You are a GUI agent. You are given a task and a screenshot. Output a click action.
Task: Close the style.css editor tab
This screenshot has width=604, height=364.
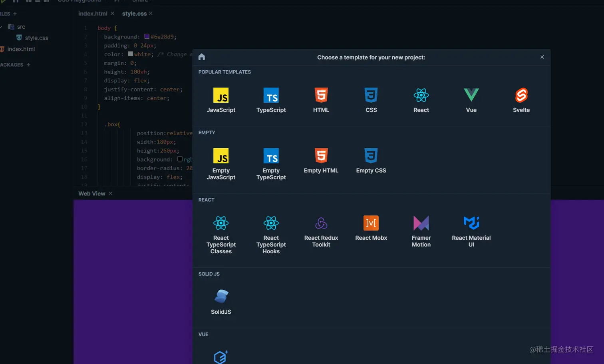151,14
